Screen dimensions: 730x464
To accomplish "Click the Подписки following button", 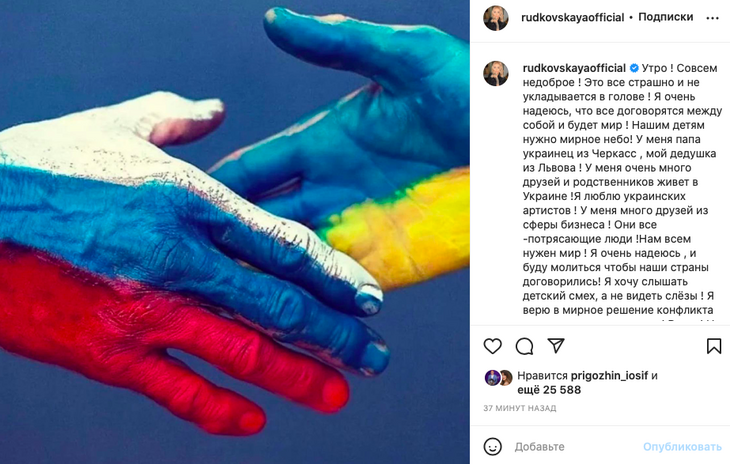I will [x=665, y=17].
